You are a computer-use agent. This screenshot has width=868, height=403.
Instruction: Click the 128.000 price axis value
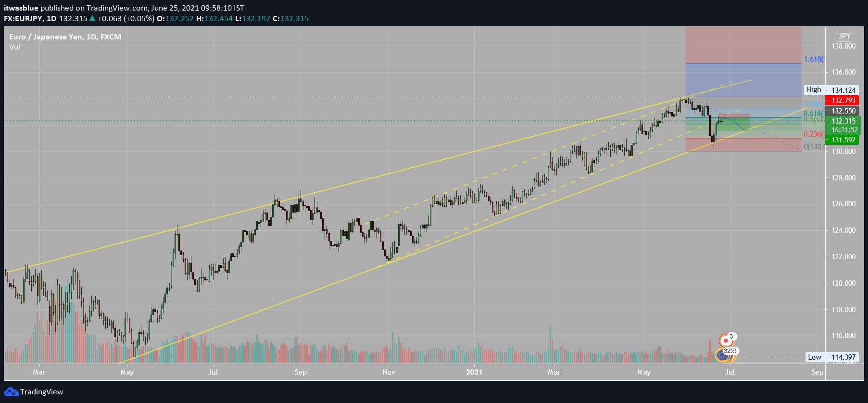click(843, 177)
